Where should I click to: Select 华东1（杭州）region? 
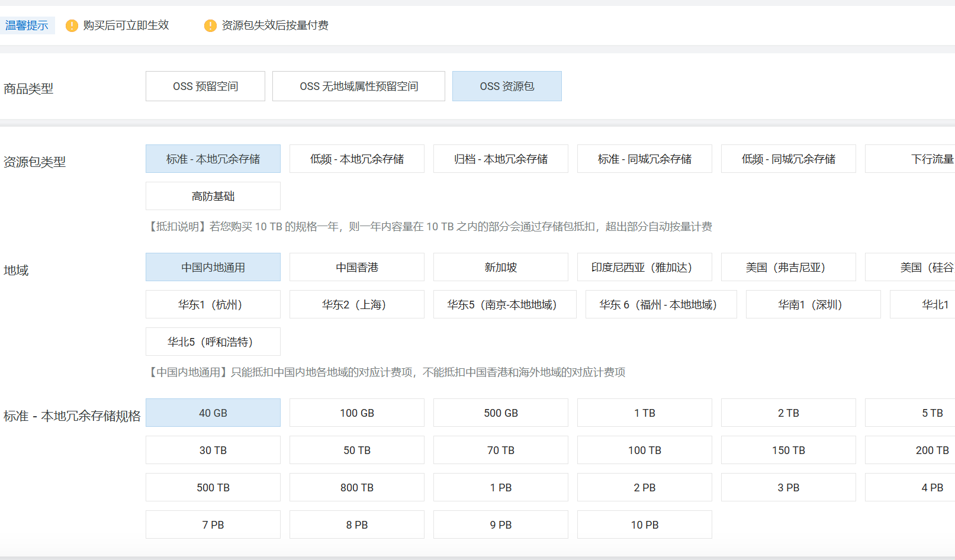tap(213, 304)
